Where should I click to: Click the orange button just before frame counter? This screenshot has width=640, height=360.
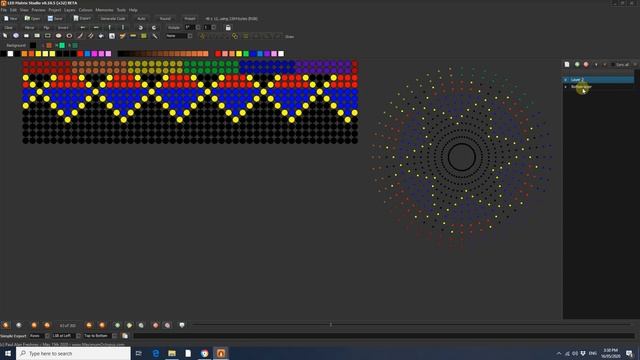[x=47, y=325]
